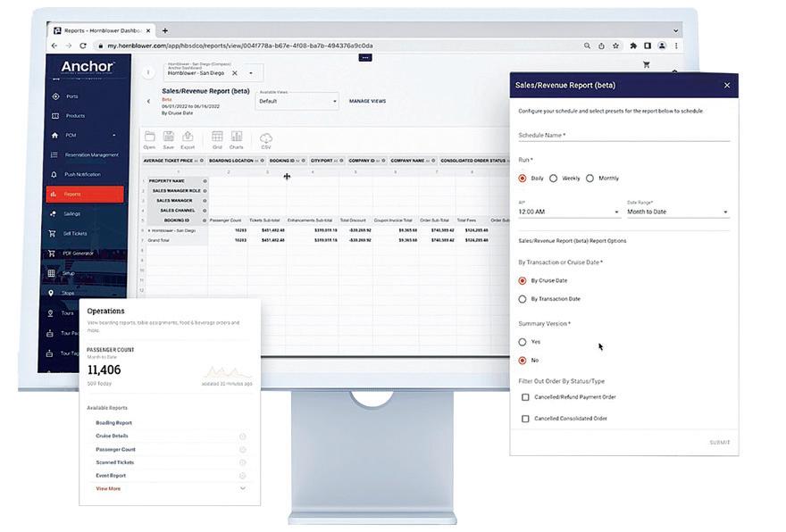786x532 pixels.
Task: Click the zoom magnifier icon in address bar
Action: point(587,46)
